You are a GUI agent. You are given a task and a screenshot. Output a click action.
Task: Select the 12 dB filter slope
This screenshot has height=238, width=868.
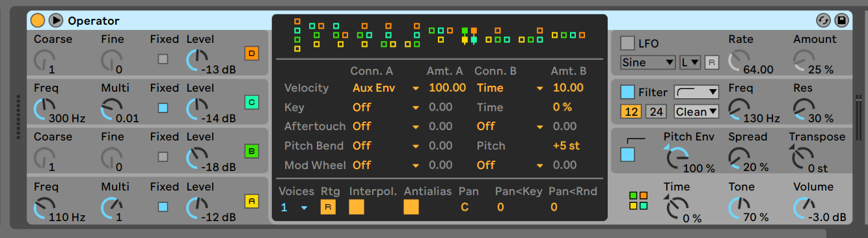[x=631, y=111]
